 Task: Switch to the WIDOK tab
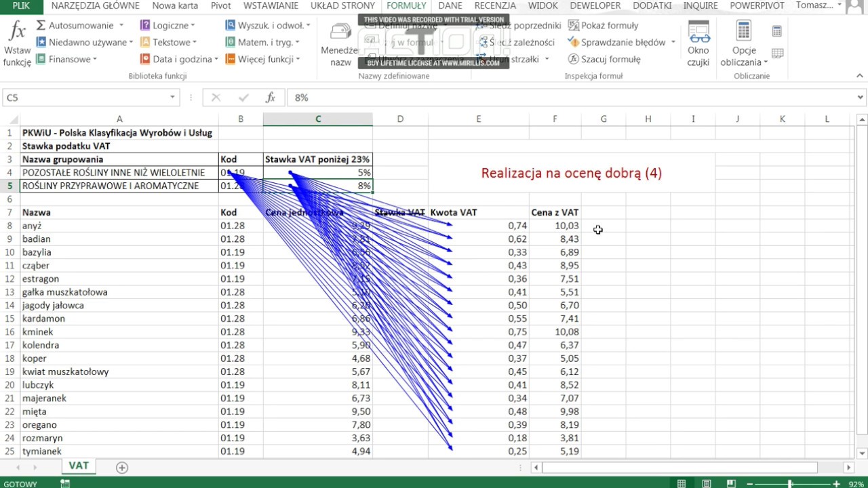click(542, 5)
